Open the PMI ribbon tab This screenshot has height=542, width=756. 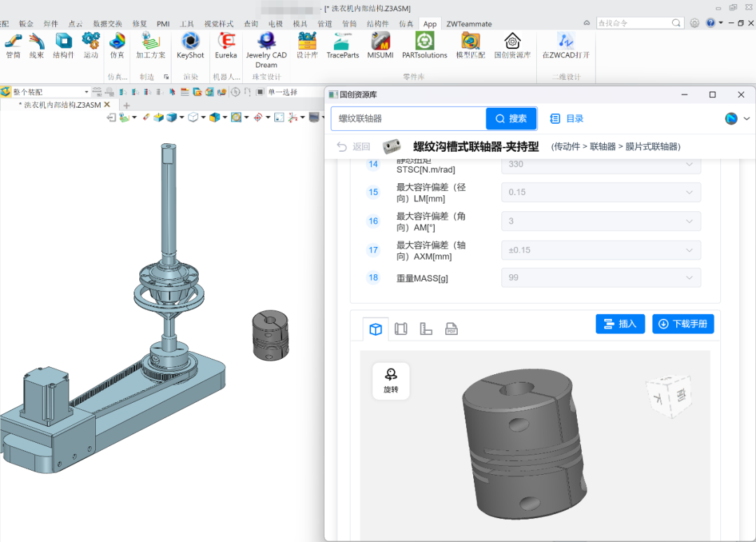tap(163, 24)
